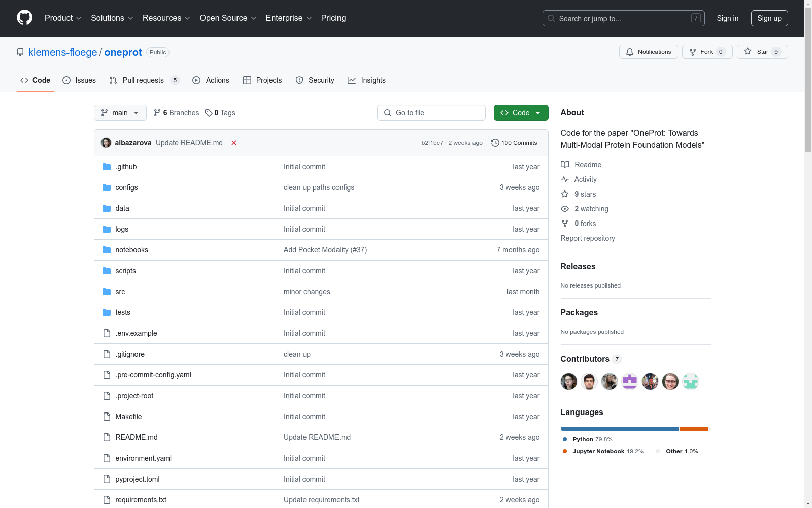Star the oneprot repository
The width and height of the screenshot is (812, 508).
point(762,52)
